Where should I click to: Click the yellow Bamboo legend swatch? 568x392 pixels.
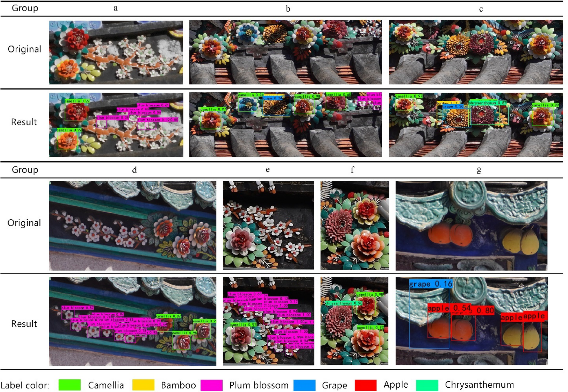point(143,385)
